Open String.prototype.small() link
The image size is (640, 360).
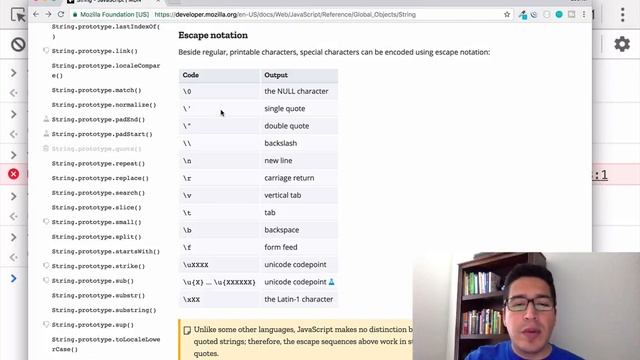coord(96,222)
